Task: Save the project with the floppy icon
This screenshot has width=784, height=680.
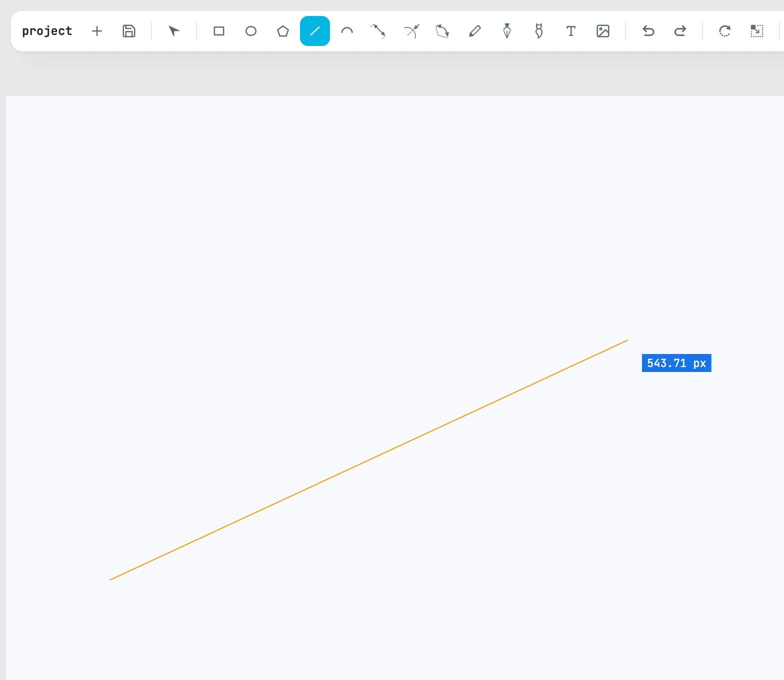Action: click(x=129, y=31)
